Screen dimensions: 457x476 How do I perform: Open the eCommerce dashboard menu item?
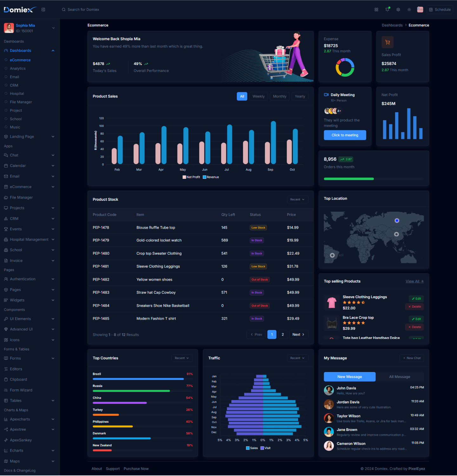pos(20,60)
